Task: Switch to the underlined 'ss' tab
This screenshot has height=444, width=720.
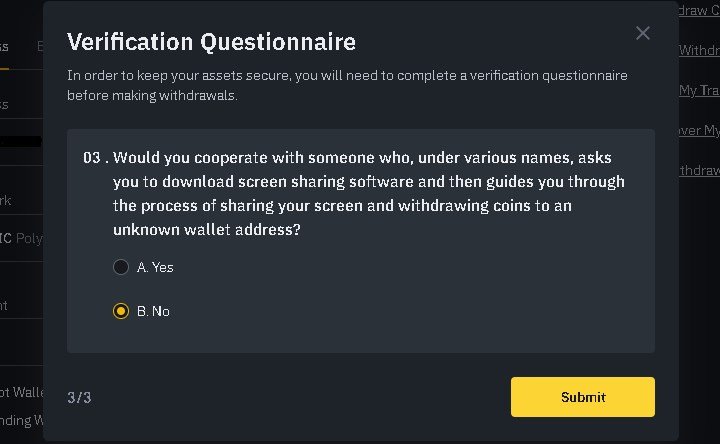Action: tap(4, 47)
